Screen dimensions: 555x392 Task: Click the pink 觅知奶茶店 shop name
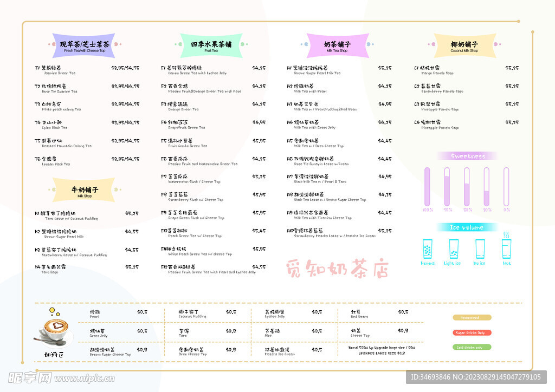tap(338, 269)
